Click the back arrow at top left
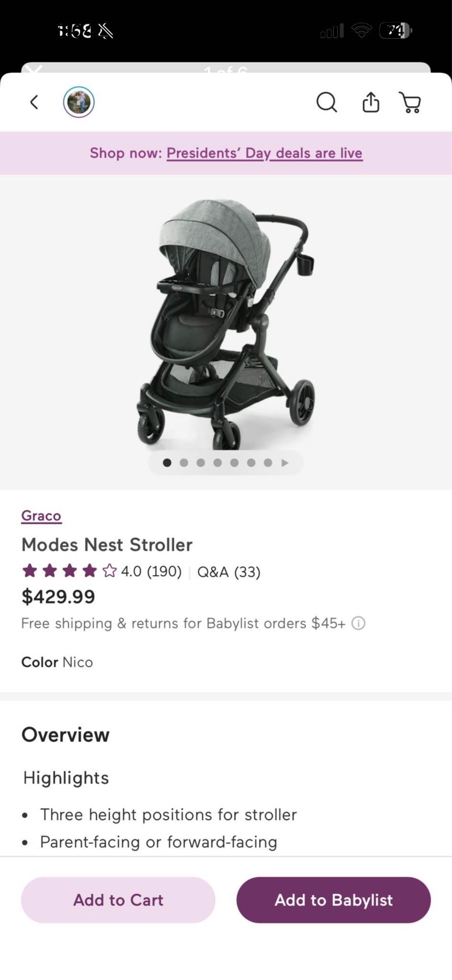The image size is (452, 980). click(x=34, y=102)
